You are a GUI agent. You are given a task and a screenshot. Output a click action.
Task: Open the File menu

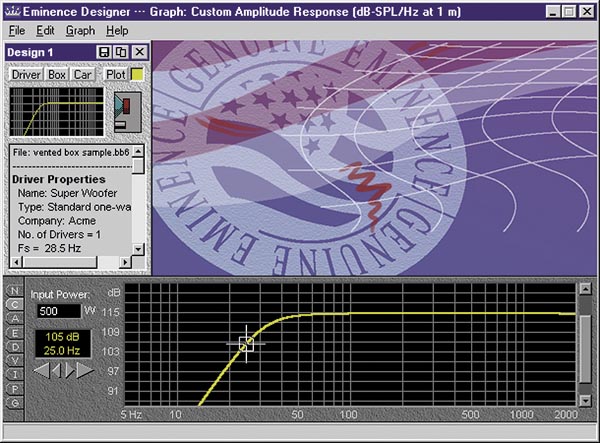point(17,31)
